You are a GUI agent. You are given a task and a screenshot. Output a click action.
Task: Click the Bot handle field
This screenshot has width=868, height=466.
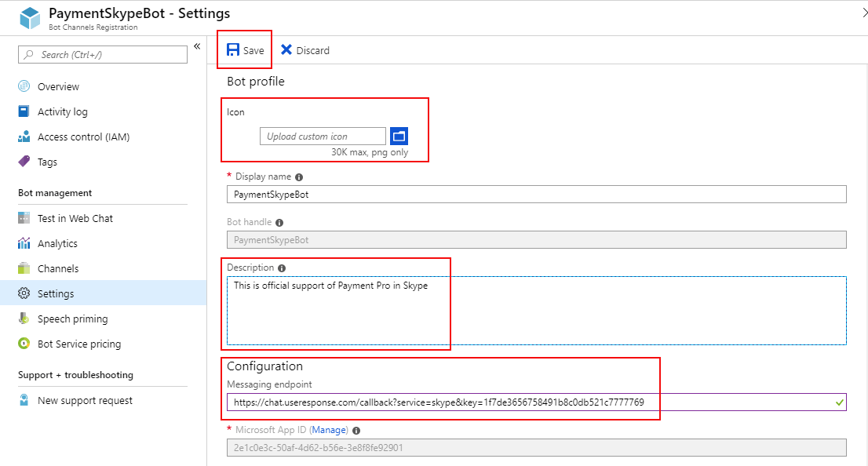[x=536, y=239]
